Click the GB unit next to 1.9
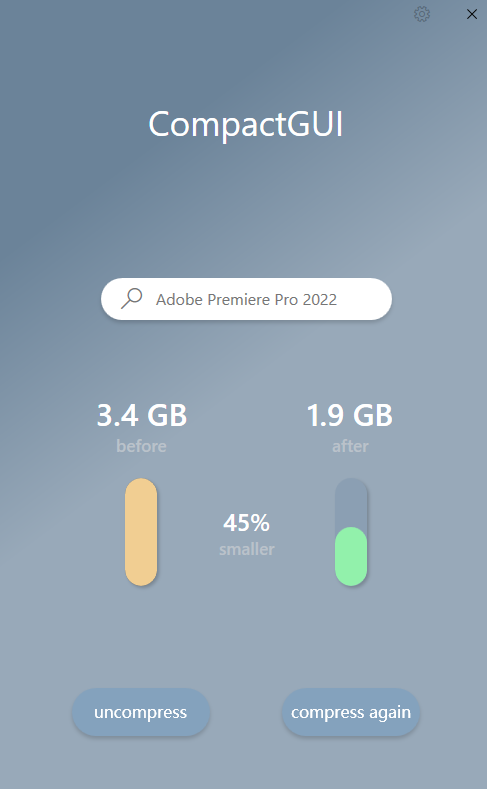Viewport: 487px width, 789px height. (373, 416)
